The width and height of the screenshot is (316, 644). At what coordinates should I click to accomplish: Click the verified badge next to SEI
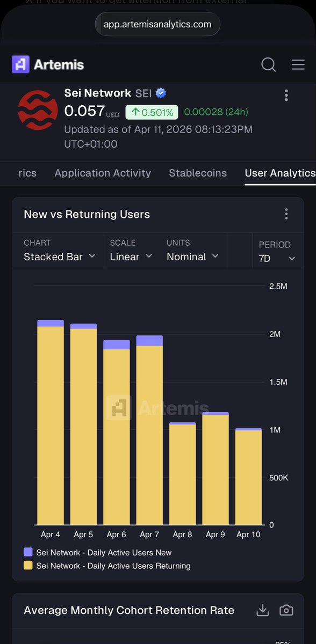click(x=161, y=93)
